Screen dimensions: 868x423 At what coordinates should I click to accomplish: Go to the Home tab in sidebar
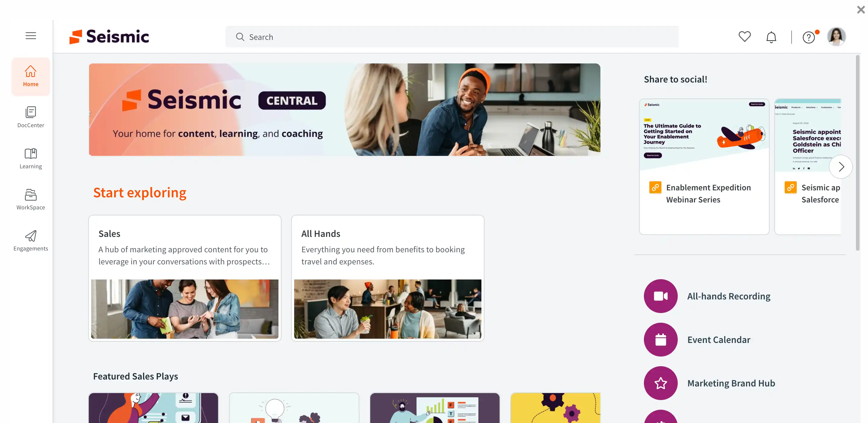(x=31, y=76)
